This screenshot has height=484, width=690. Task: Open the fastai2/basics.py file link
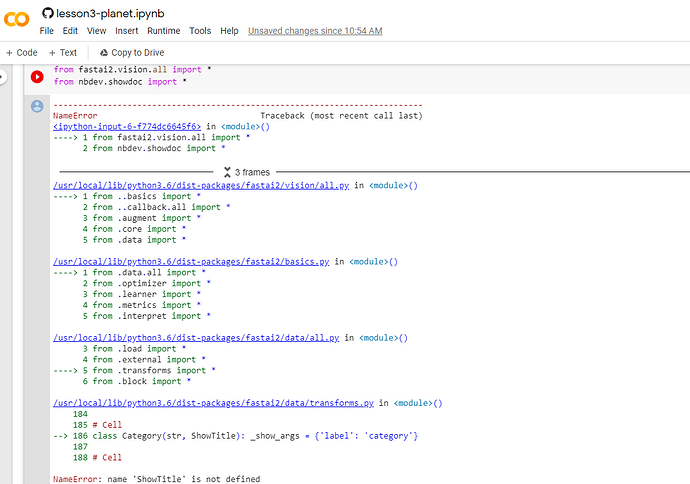tap(191, 262)
